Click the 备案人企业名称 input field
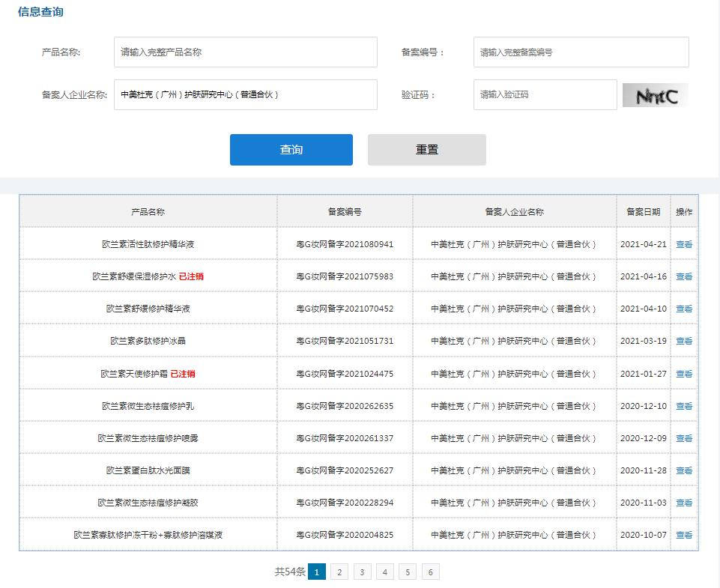Image resolution: width=720 pixels, height=588 pixels. click(x=246, y=95)
